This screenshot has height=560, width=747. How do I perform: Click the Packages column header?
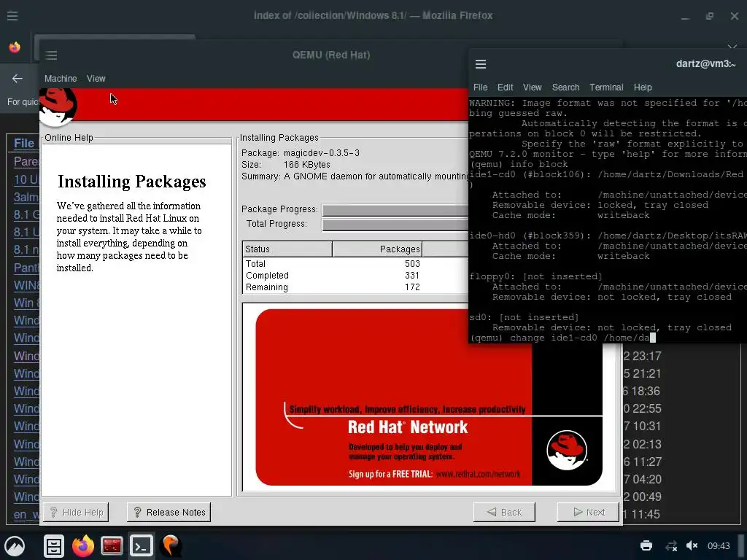point(377,249)
